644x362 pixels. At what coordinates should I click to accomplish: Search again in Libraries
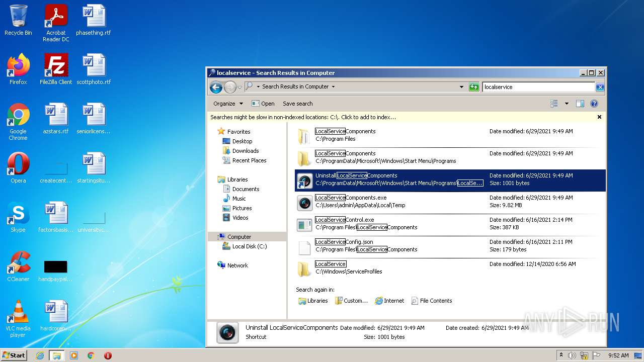point(313,301)
